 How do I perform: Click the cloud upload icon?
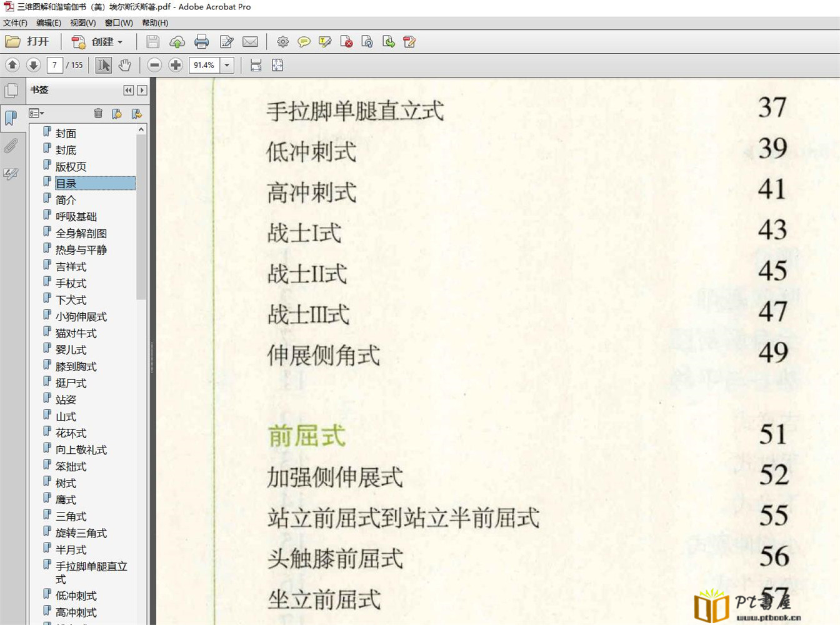tap(177, 42)
